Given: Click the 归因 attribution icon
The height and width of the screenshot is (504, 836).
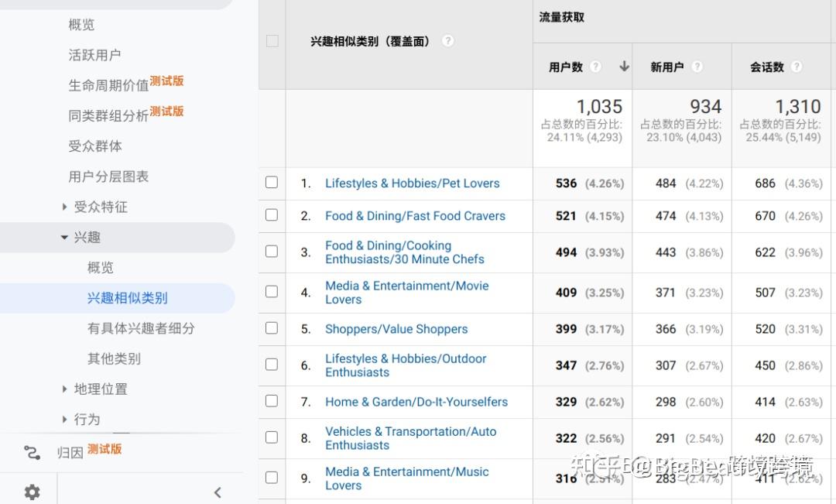Looking at the screenshot, I should coord(32,453).
